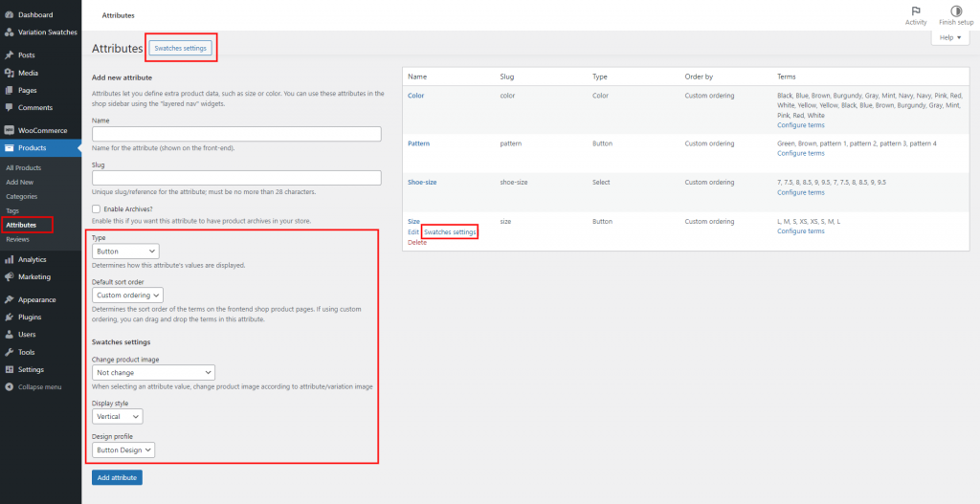
Task: Click Swatches settings link under Size row
Action: pos(450,231)
